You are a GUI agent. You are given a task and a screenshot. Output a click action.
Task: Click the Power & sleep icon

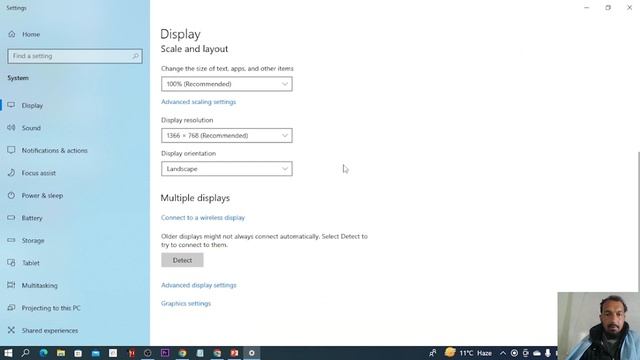point(11,195)
